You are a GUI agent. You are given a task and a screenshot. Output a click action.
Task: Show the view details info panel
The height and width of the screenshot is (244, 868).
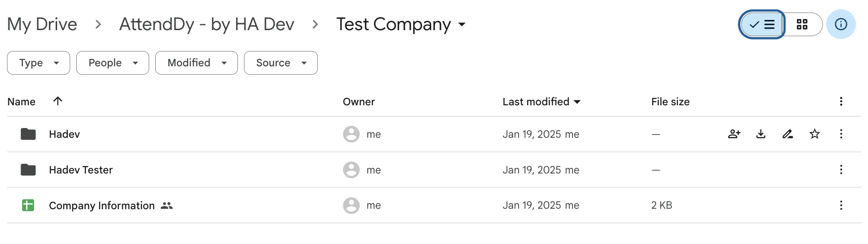coord(841,24)
